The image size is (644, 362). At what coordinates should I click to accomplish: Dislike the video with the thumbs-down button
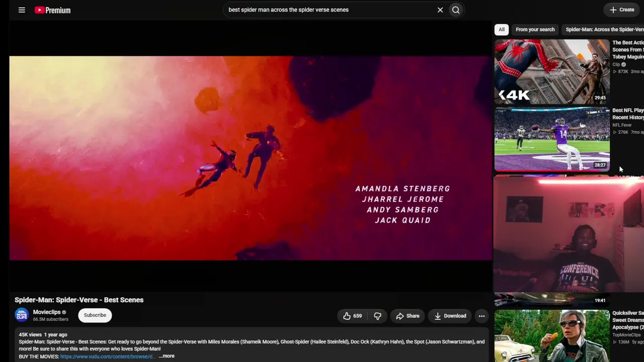377,316
